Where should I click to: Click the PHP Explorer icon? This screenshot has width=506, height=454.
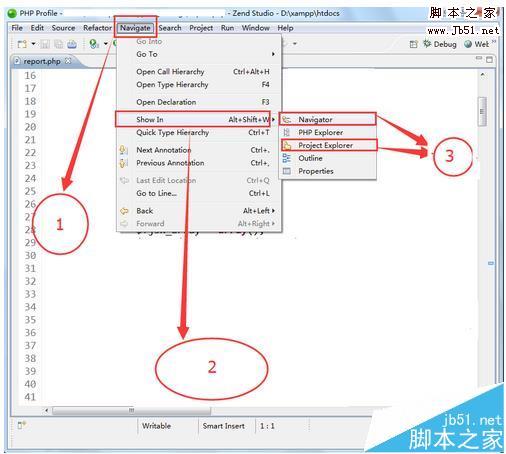[286, 132]
